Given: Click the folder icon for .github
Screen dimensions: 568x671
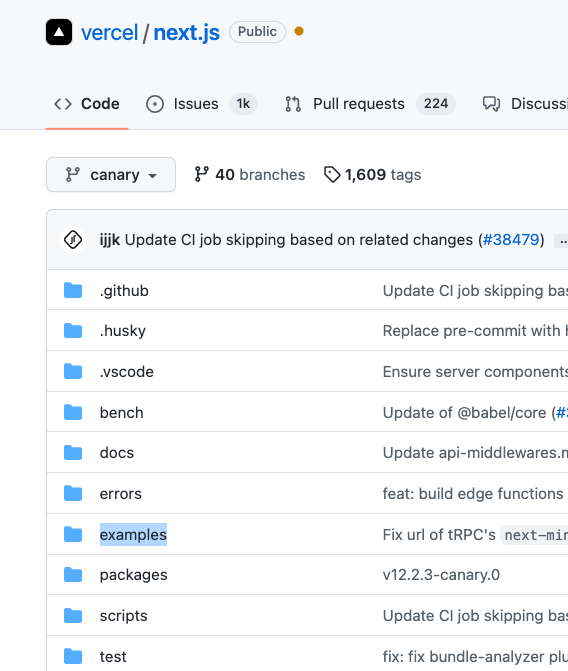Looking at the screenshot, I should [x=73, y=290].
